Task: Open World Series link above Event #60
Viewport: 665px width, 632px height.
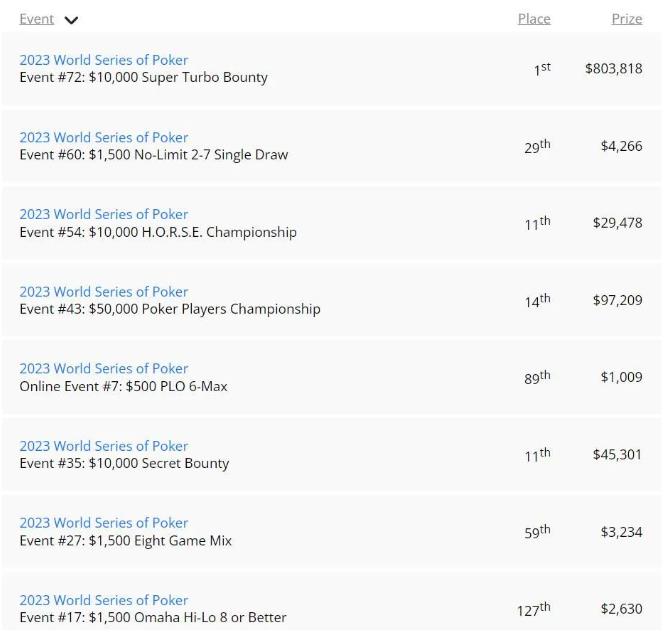Action: pos(104,137)
